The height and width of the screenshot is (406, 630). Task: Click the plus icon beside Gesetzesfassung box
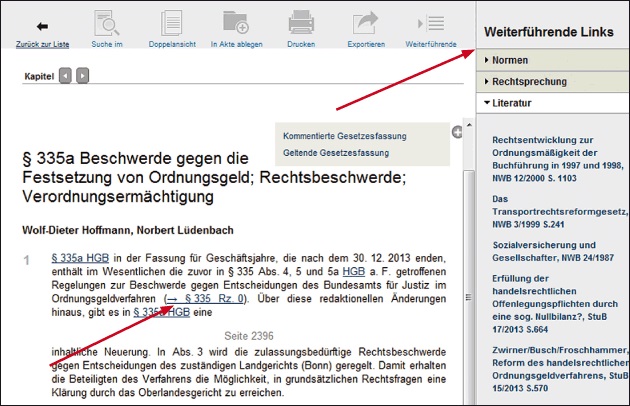pyautogui.click(x=457, y=132)
